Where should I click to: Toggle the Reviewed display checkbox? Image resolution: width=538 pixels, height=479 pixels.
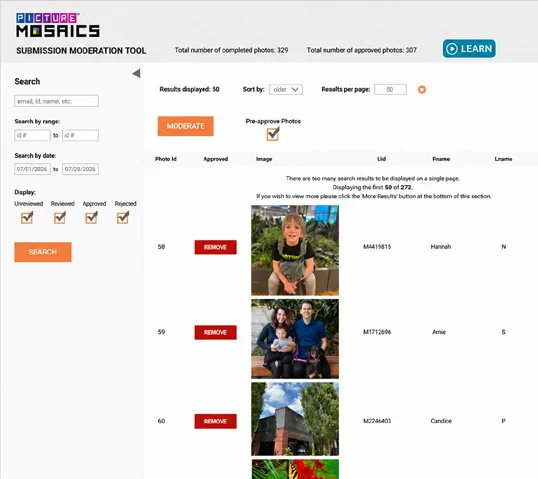(60, 218)
